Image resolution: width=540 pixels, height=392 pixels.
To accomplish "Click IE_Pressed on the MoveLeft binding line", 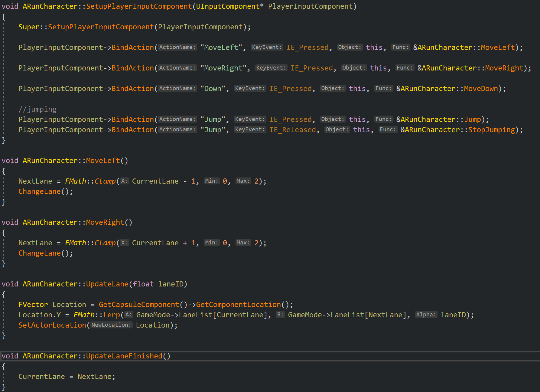I will tap(307, 47).
